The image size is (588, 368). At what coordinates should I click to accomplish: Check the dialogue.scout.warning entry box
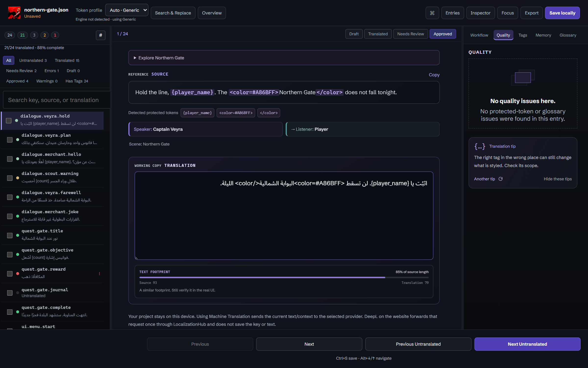(x=10, y=178)
